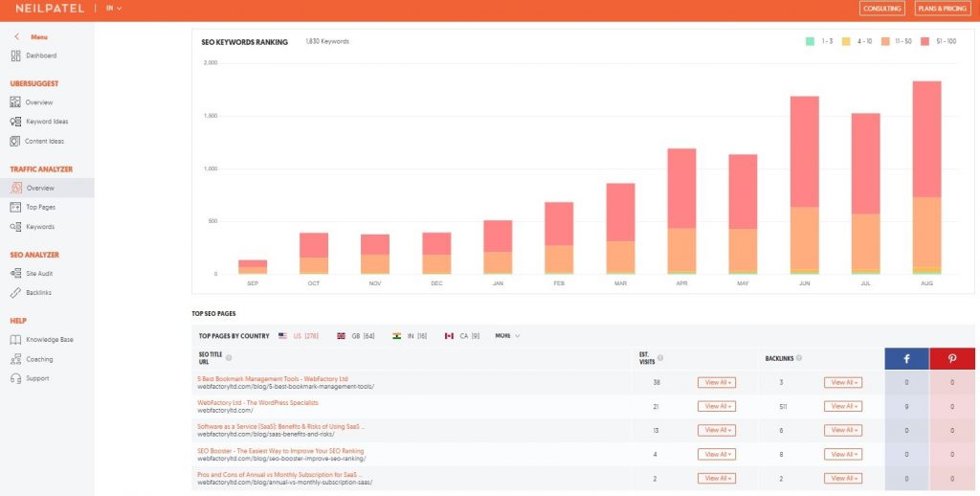Click the Keywords icon in sidebar
Image resolution: width=980 pixels, height=496 pixels.
coord(15,226)
